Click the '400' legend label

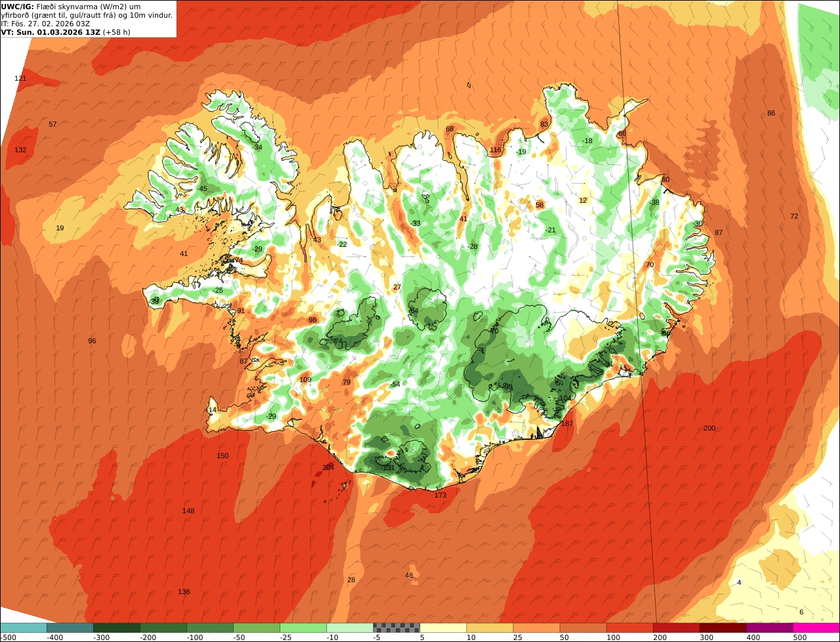pos(753,637)
